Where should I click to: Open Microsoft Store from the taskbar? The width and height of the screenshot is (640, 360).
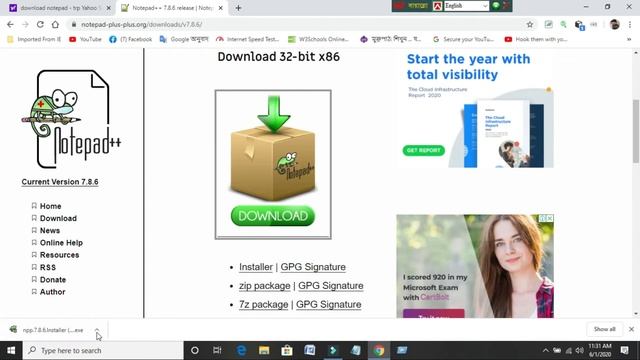pyautogui.click(x=287, y=350)
